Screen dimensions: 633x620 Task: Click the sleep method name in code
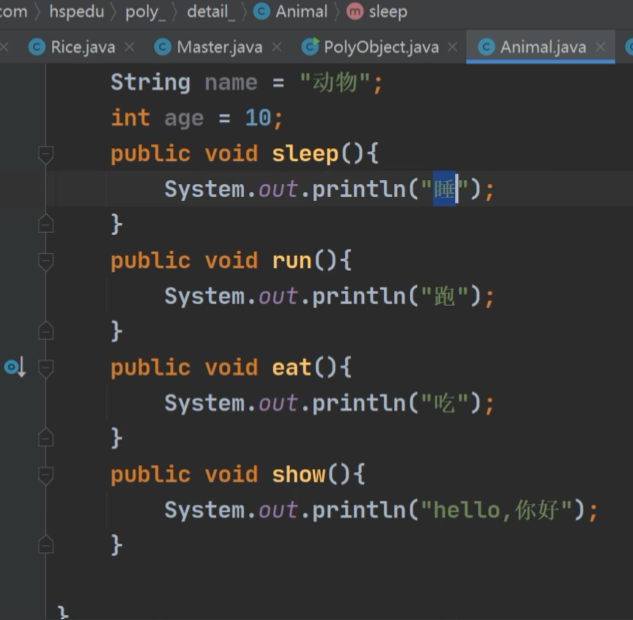coord(305,154)
